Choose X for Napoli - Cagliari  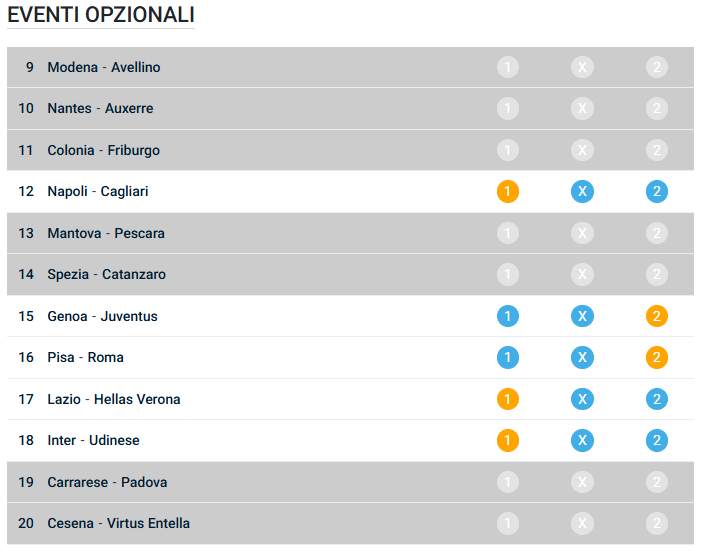pos(582,191)
